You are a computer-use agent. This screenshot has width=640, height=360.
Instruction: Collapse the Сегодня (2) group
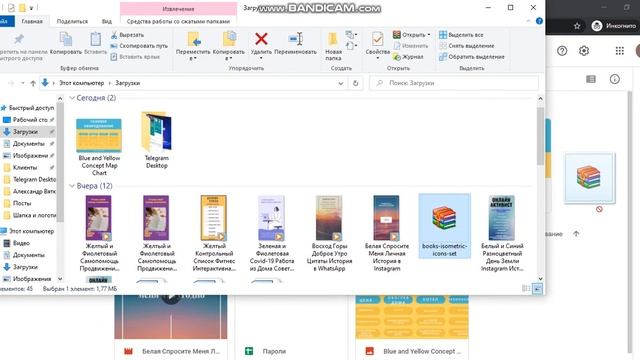(72, 98)
